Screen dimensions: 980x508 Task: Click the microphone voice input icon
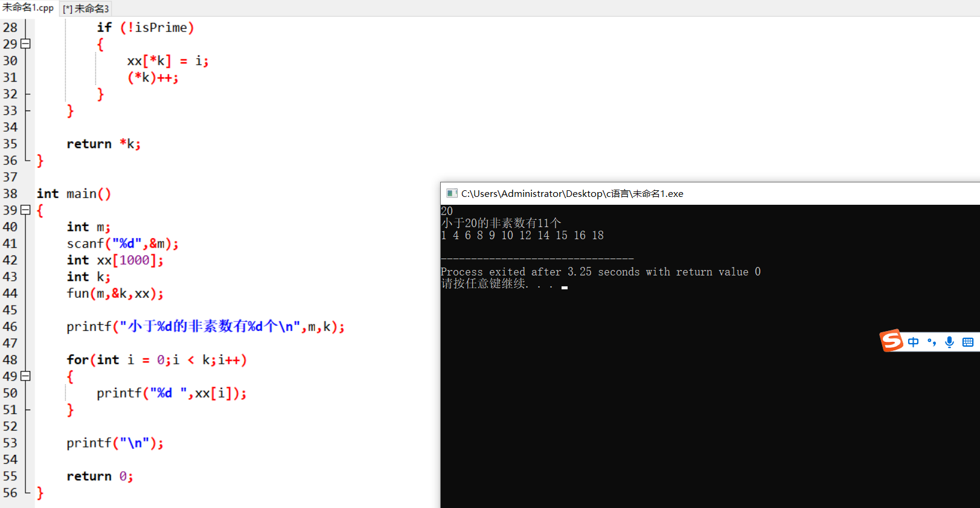(x=949, y=342)
